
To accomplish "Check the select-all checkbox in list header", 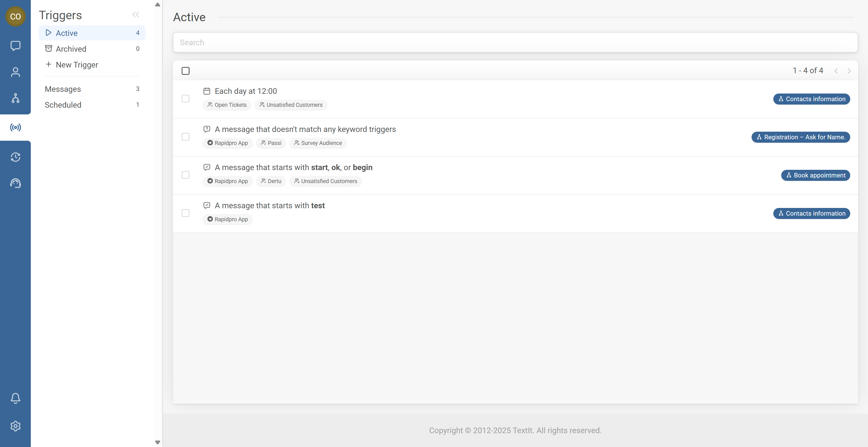I will pos(185,71).
